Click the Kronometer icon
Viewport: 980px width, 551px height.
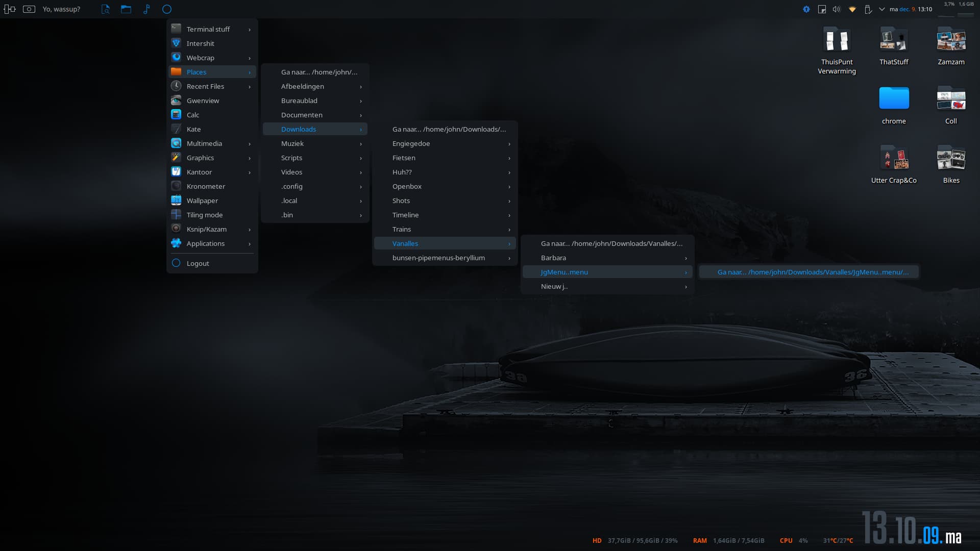pyautogui.click(x=176, y=186)
